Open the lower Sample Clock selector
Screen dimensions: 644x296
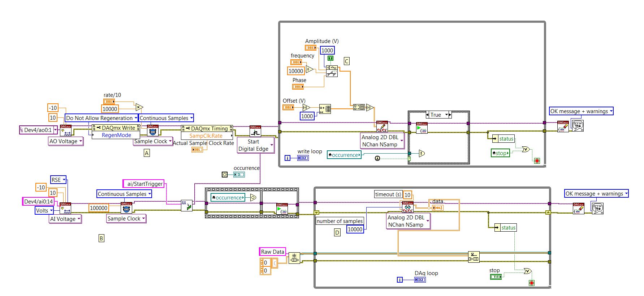[126, 219]
